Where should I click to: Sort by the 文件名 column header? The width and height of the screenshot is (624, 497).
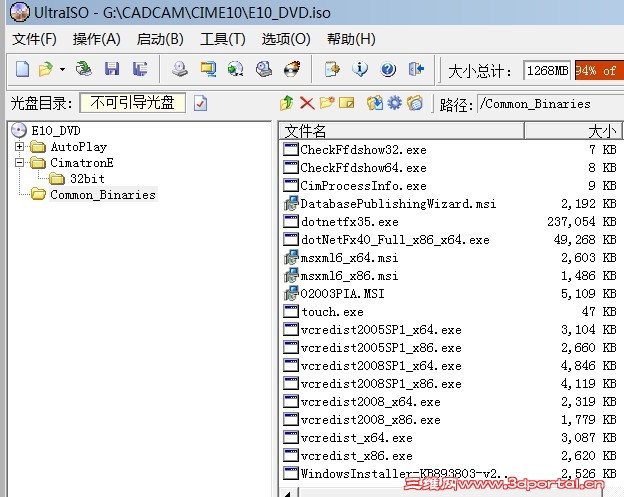402,131
